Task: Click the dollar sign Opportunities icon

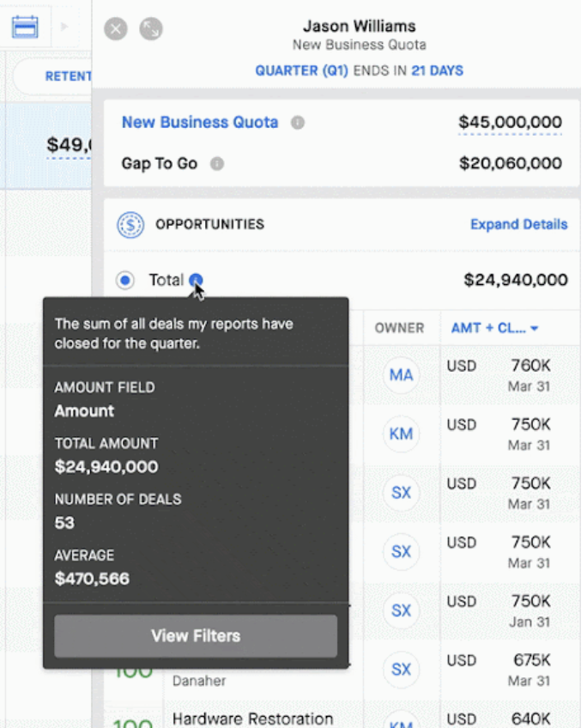Action: tap(130, 225)
